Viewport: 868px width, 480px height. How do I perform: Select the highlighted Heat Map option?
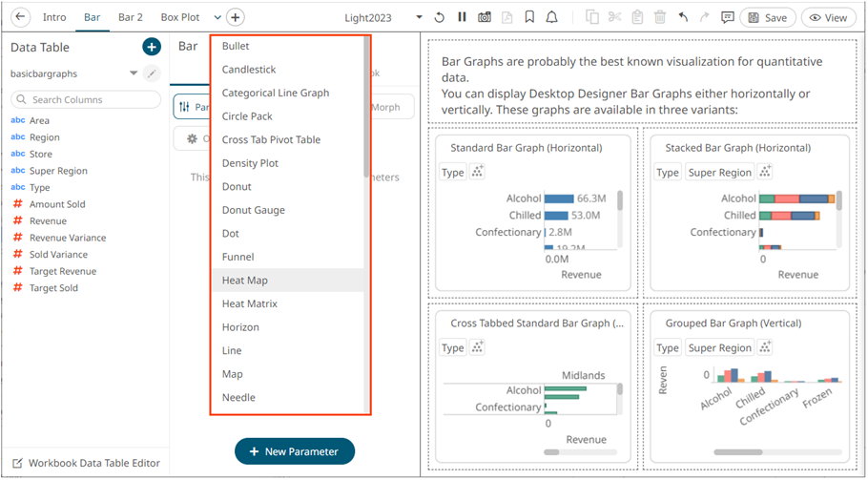(x=288, y=281)
